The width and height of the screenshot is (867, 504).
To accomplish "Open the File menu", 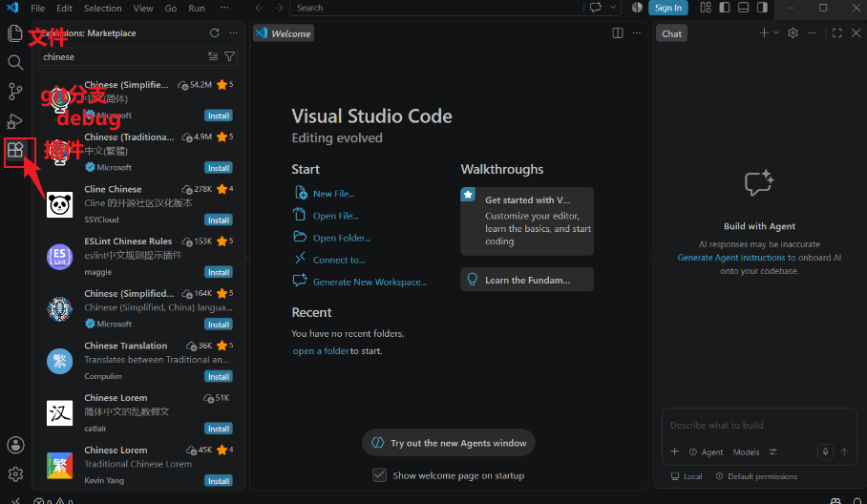I will 37,8.
